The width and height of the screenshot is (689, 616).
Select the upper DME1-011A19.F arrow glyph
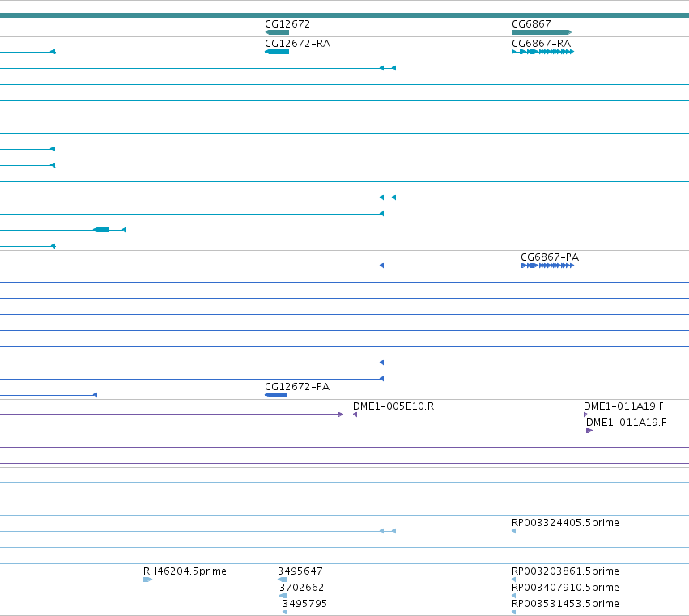click(x=585, y=414)
